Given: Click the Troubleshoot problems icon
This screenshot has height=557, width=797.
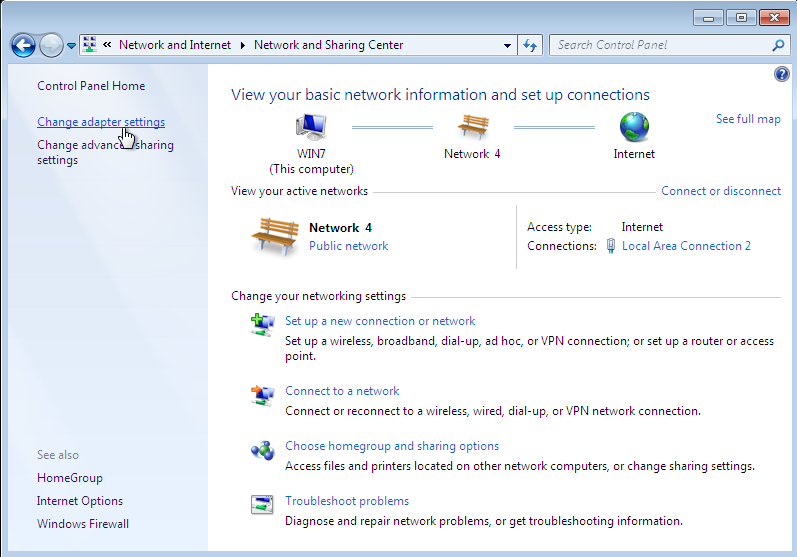Looking at the screenshot, I should 262,505.
